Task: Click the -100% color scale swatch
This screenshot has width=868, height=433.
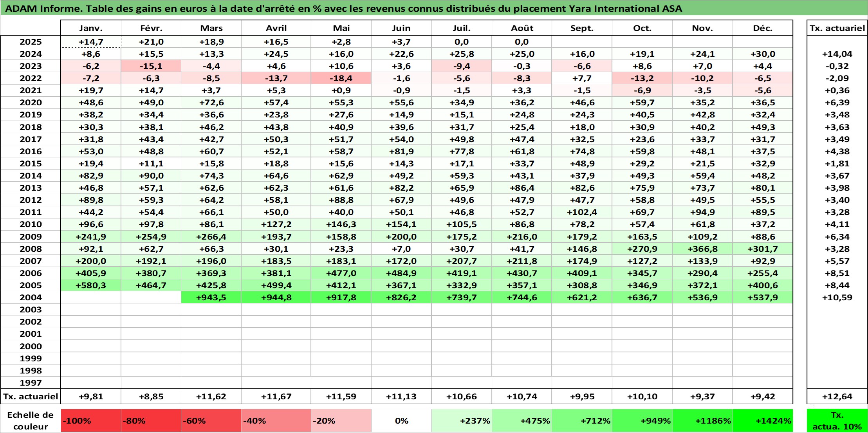Action: (x=91, y=421)
